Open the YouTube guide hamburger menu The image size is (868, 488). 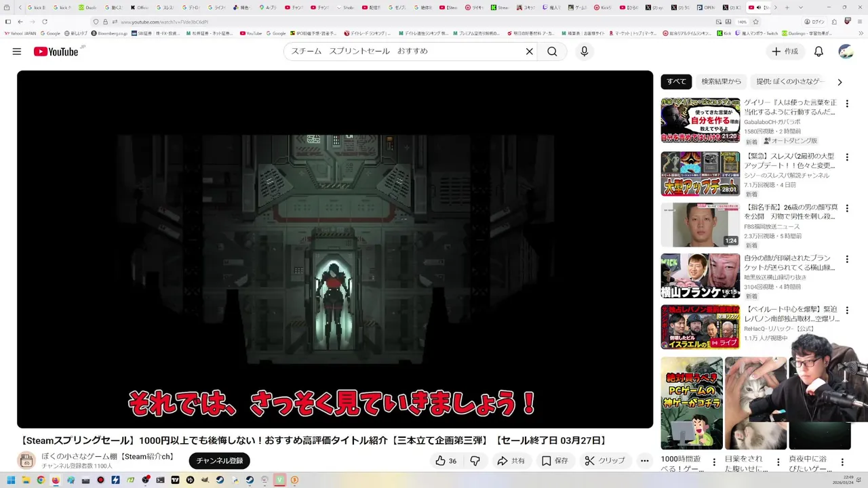click(x=17, y=52)
